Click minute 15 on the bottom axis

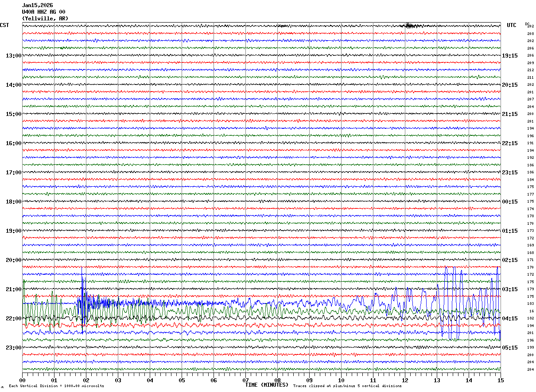500,380
